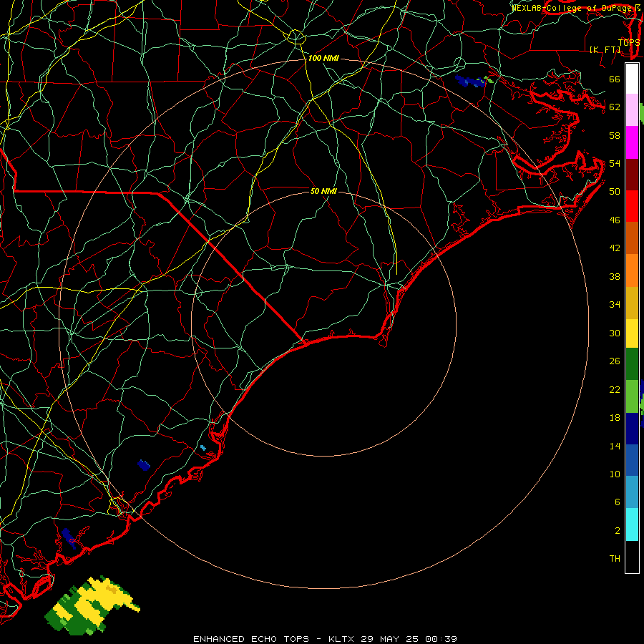Screen dimensions: 644x644
Task: Click the legend value "2"
Action: [617, 531]
